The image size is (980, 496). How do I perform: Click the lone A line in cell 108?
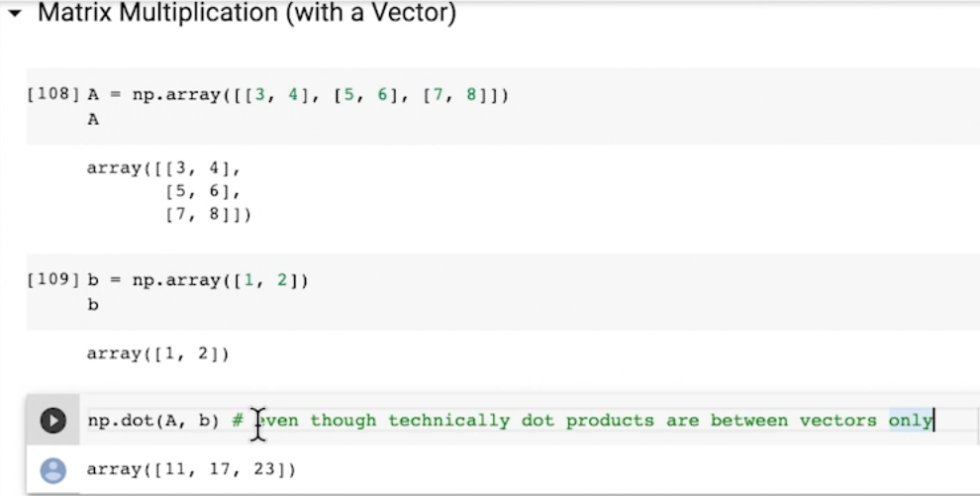[x=93, y=120]
